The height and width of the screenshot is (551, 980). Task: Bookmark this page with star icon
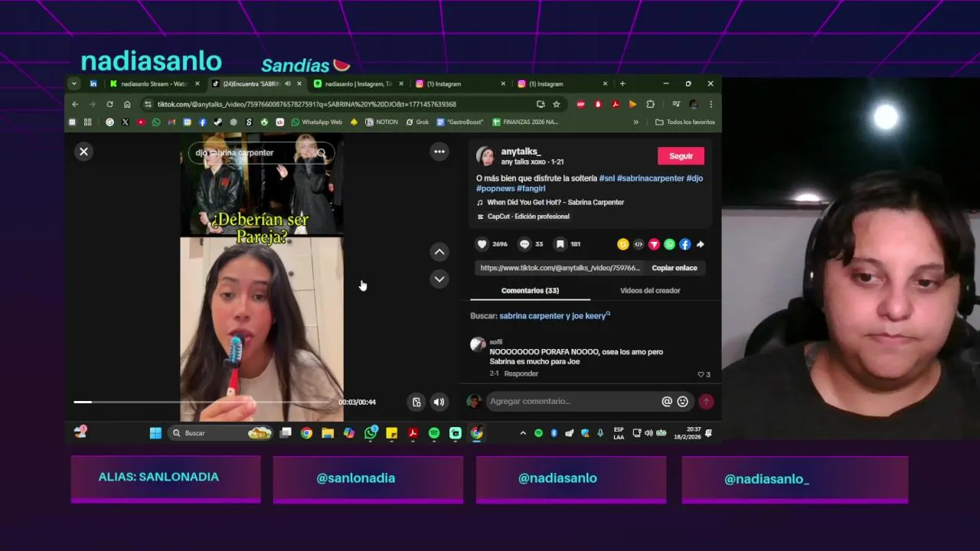pos(557,104)
